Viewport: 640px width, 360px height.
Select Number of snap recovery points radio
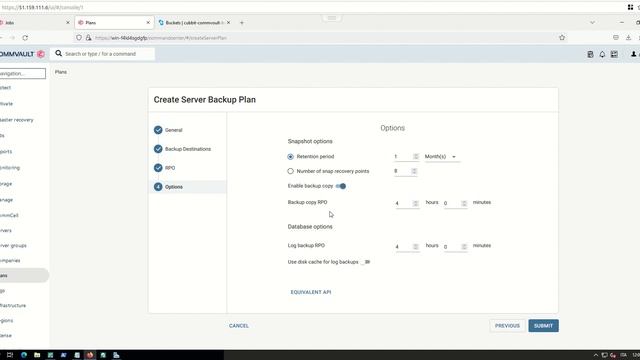point(290,171)
